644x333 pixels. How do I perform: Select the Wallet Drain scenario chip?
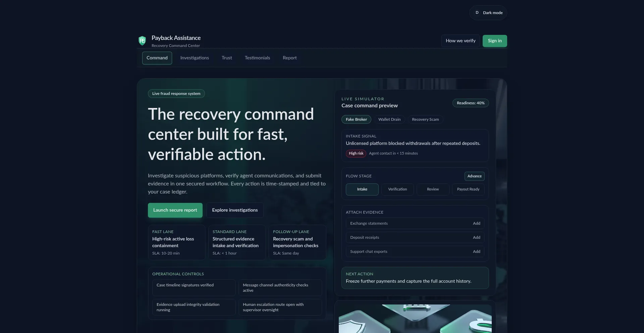[389, 119]
